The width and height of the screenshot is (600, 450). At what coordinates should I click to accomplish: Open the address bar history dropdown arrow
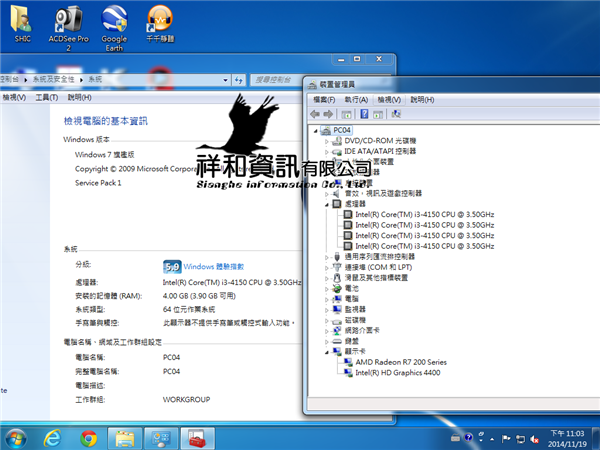(x=225, y=80)
